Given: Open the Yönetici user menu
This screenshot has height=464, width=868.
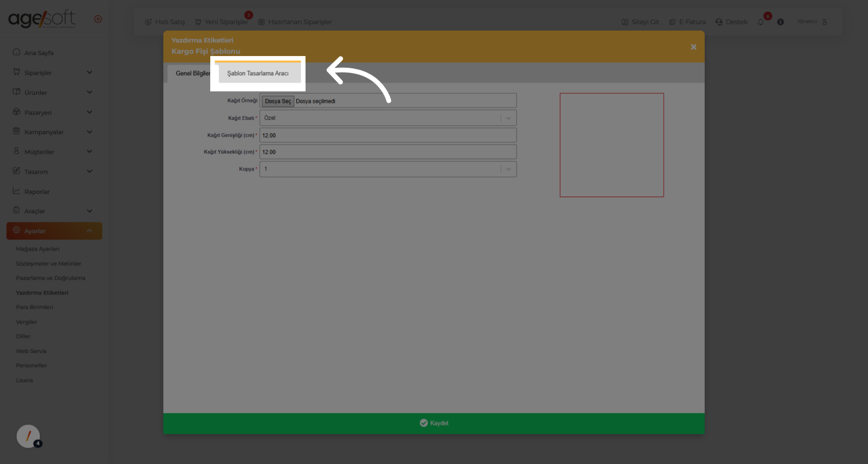Looking at the screenshot, I should (x=812, y=22).
